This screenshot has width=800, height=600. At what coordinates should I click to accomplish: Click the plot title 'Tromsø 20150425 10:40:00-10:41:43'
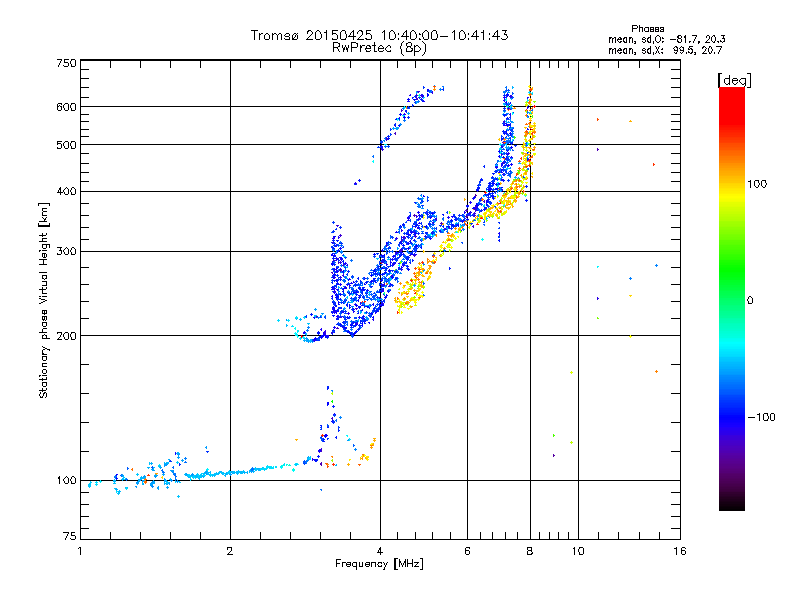coord(379,35)
